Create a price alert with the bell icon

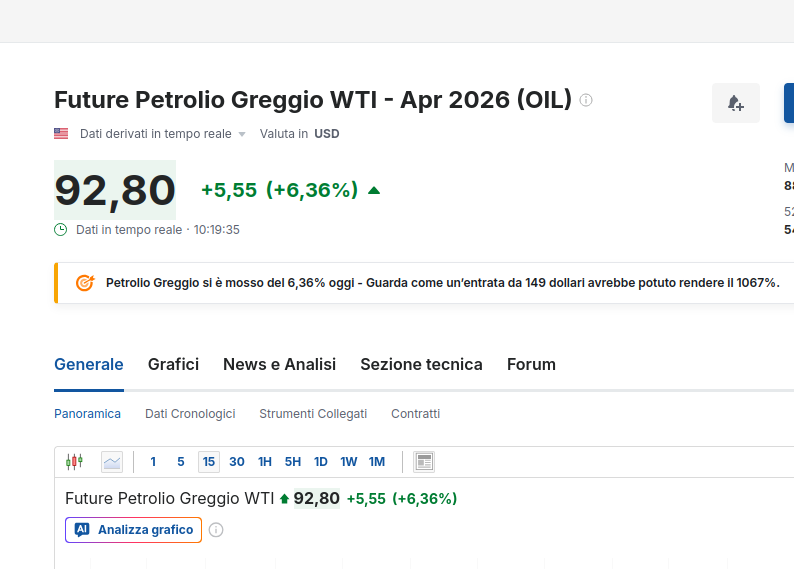coord(736,103)
